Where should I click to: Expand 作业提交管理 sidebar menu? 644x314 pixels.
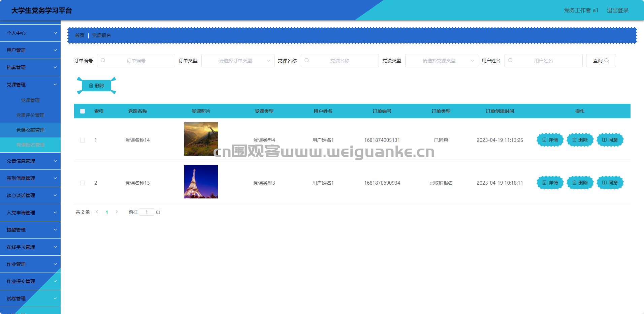[x=30, y=281]
